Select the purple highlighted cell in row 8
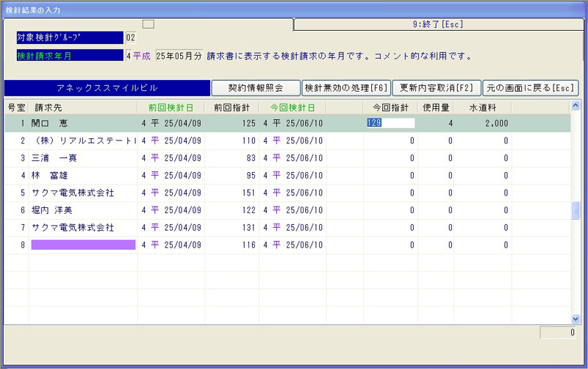This screenshot has height=369, width=588. pos(83,245)
